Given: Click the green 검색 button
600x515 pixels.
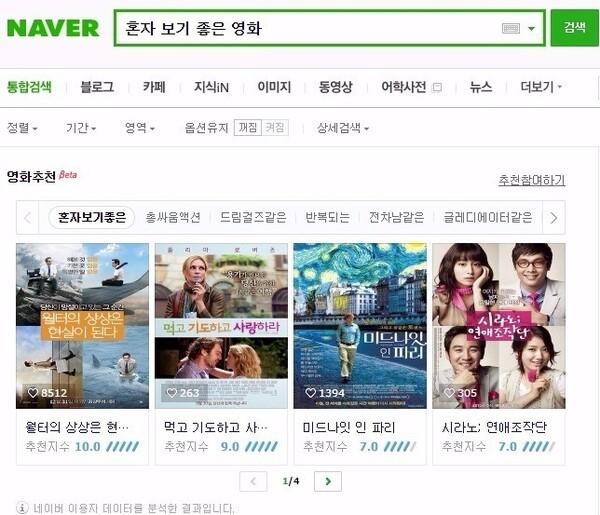Looking at the screenshot, I should (x=574, y=28).
